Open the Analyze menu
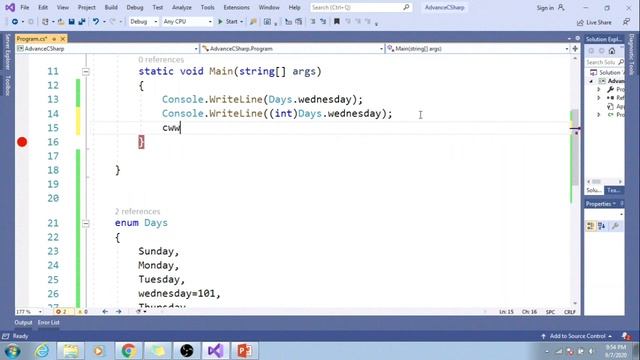Image resolution: width=640 pixels, height=360 pixels. [182, 7]
